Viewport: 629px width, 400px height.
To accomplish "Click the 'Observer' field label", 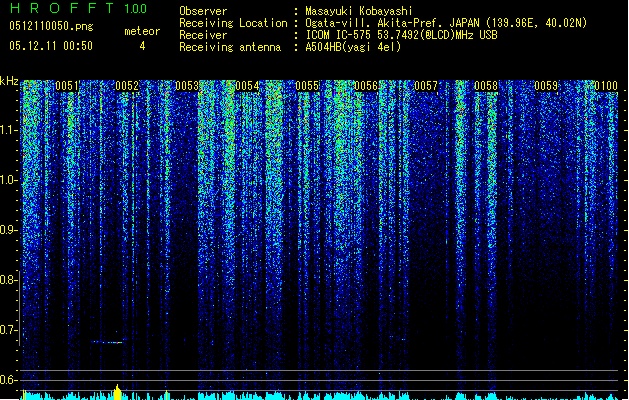I will [203, 11].
